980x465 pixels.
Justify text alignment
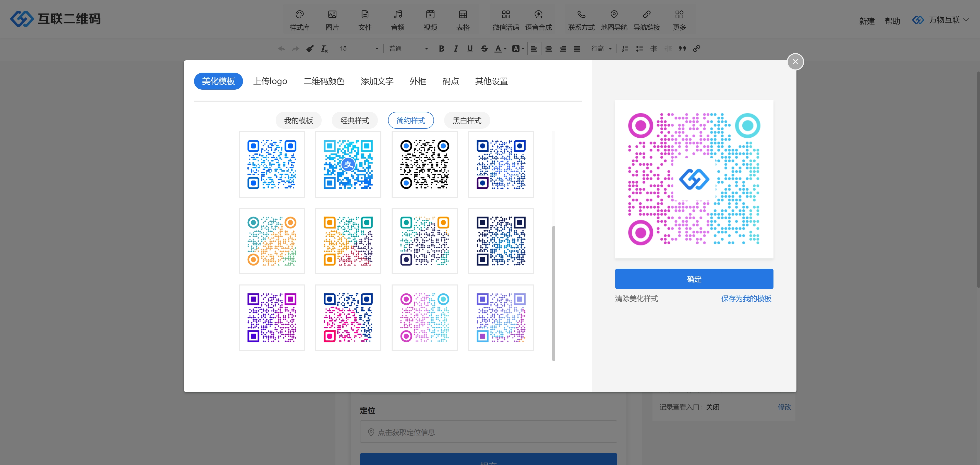(577, 49)
